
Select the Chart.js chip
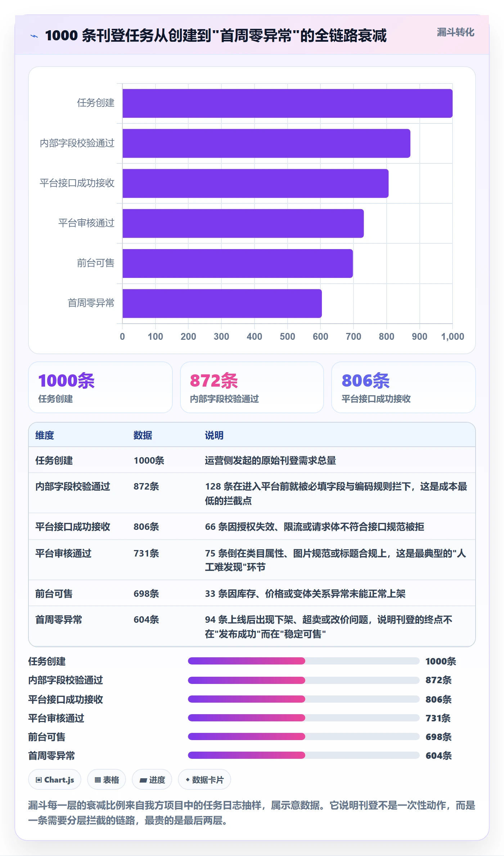(55, 780)
